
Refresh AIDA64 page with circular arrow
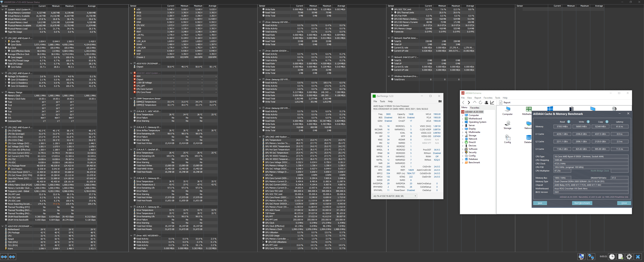point(480,102)
